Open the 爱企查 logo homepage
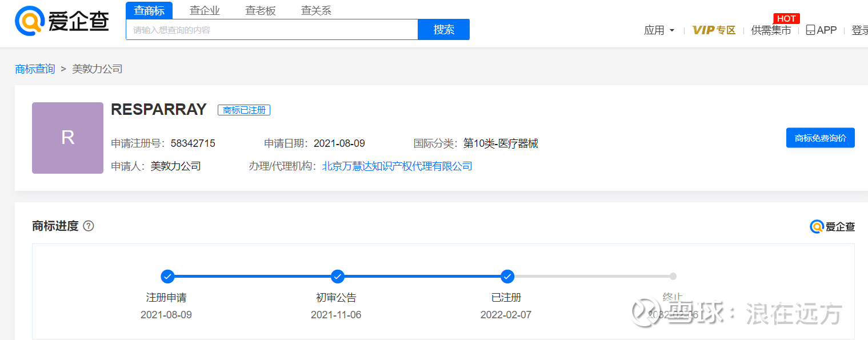 click(62, 20)
